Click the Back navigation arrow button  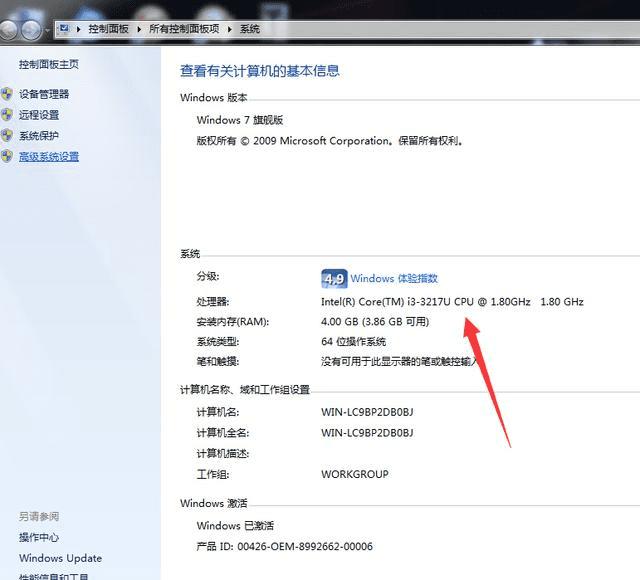[7, 29]
